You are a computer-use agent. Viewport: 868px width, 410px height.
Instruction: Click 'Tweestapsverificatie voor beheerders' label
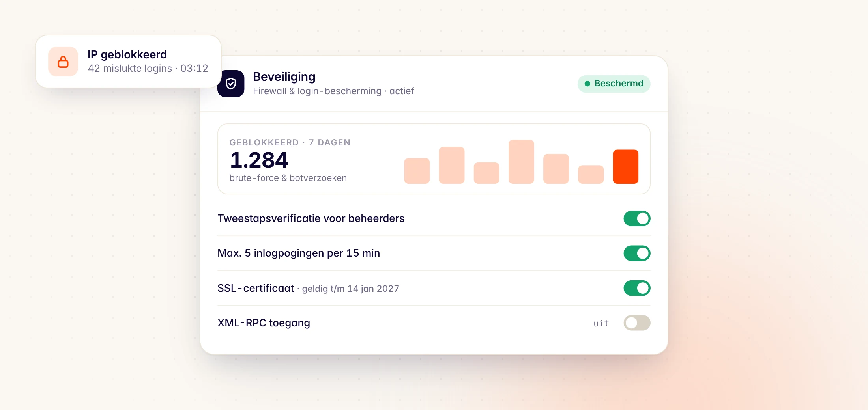coord(311,218)
